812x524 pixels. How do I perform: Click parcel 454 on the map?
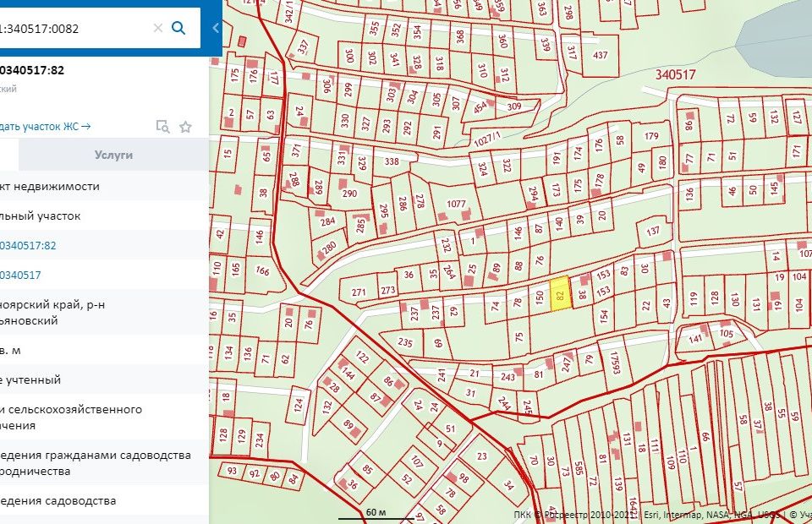480,107
